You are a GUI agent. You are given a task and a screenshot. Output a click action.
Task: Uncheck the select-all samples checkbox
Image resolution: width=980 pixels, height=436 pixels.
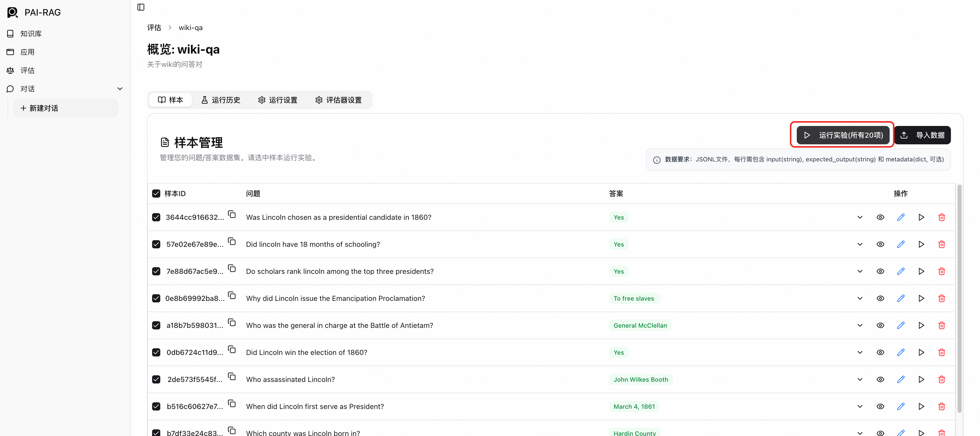pos(156,194)
